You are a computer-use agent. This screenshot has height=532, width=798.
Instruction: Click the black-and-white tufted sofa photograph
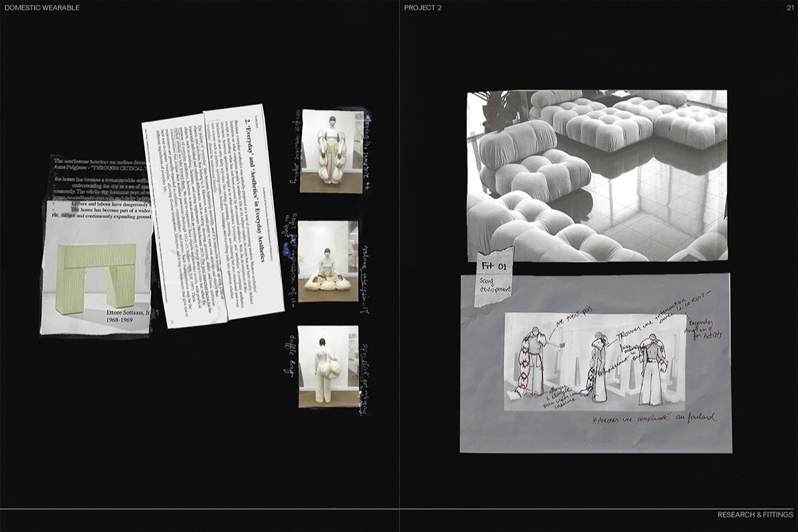click(x=597, y=175)
